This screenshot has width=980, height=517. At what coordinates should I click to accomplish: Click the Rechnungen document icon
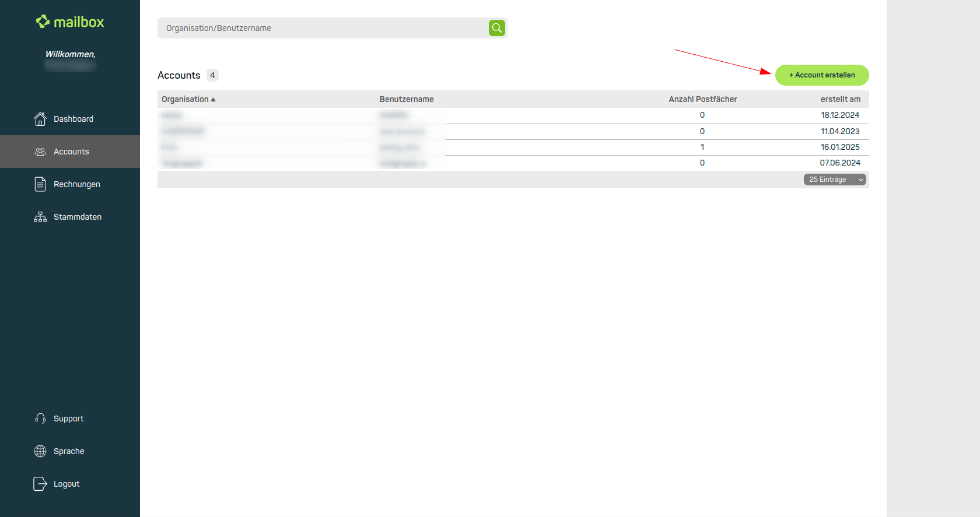[40, 184]
